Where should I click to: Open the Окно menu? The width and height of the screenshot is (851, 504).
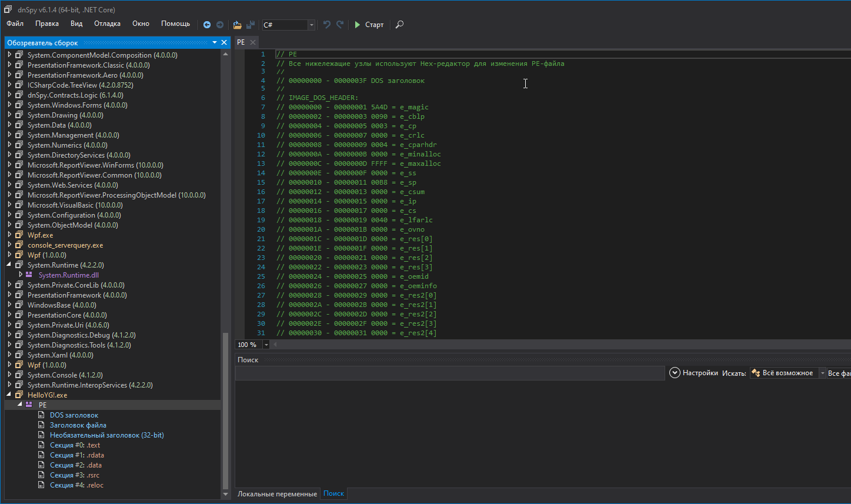141,24
